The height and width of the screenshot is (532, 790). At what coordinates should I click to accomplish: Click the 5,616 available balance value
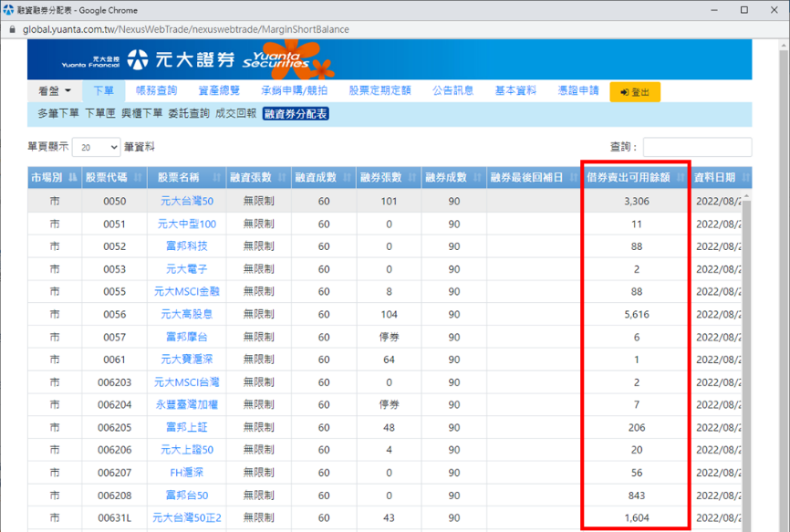click(x=637, y=314)
